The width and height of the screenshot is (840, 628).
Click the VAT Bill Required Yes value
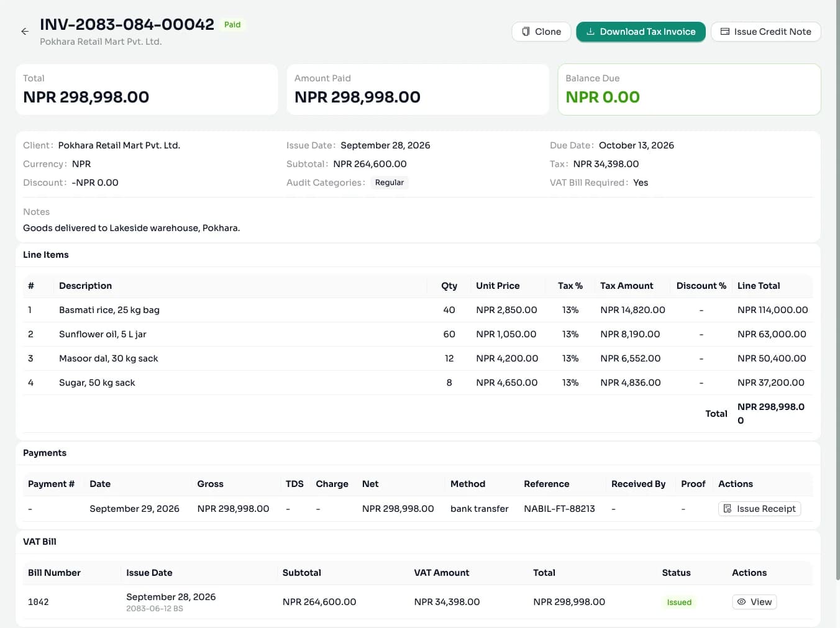[641, 183]
